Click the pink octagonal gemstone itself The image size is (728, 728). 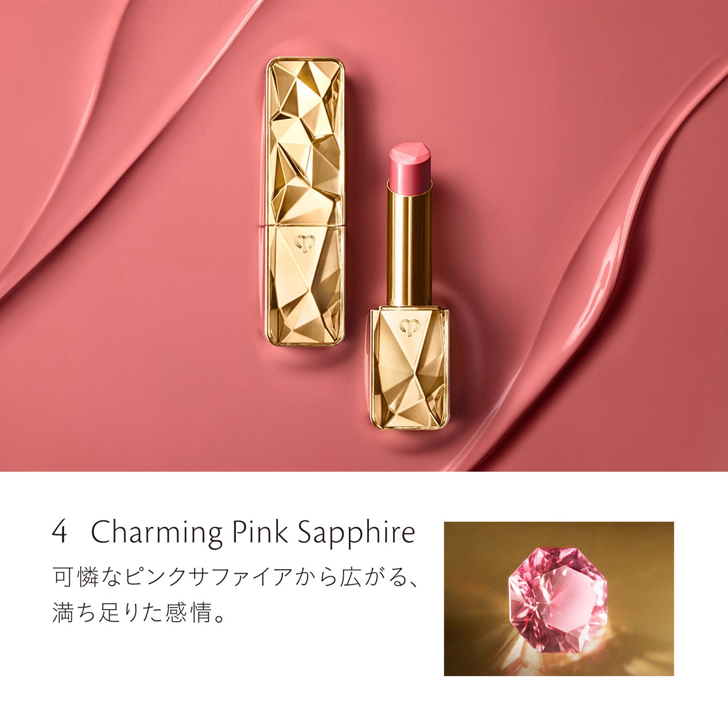(x=558, y=600)
